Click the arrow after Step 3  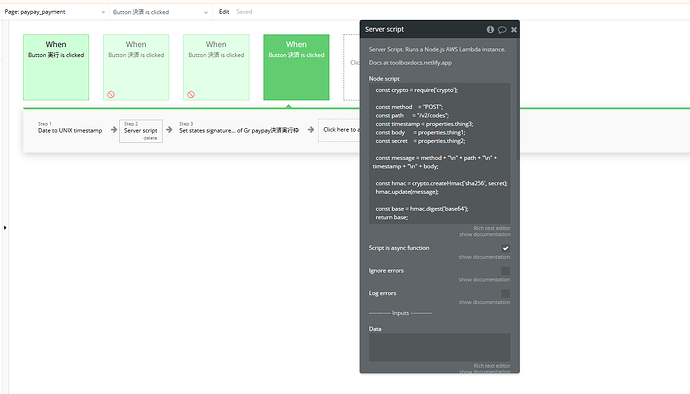[x=311, y=130]
